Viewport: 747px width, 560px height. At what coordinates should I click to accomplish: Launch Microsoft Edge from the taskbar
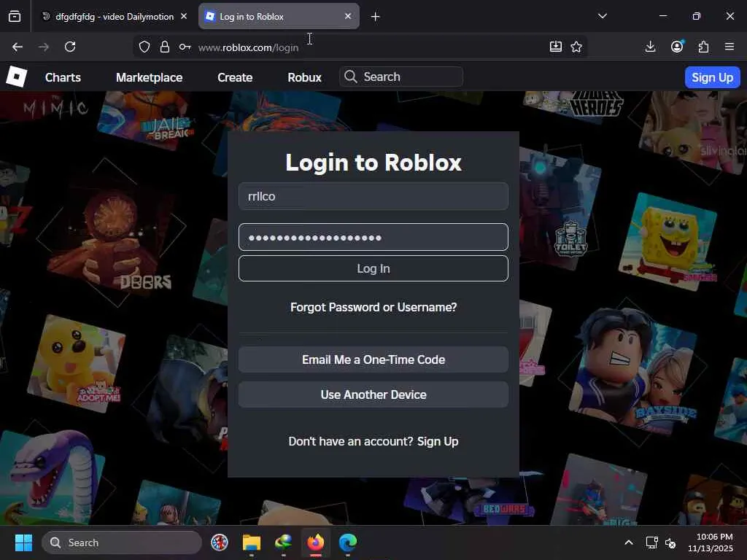click(348, 542)
